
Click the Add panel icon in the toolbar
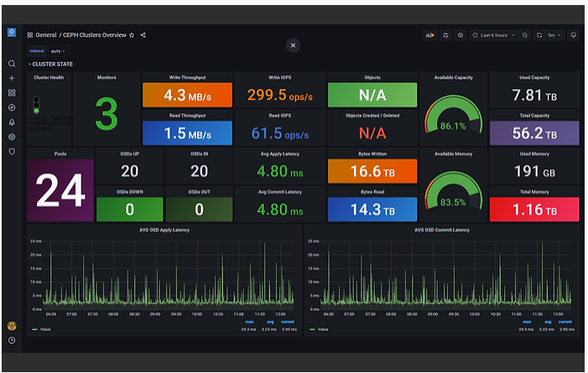pos(429,35)
